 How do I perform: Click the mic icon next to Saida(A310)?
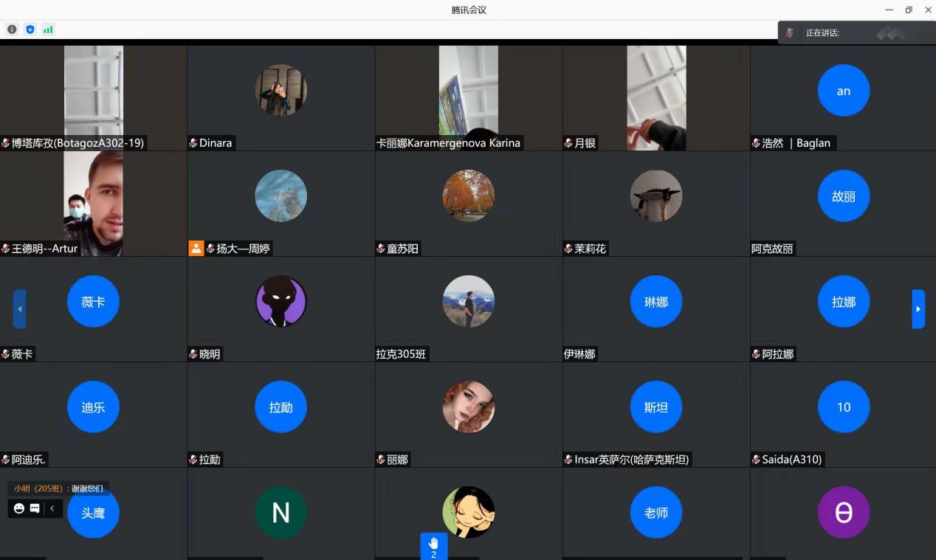pos(756,460)
